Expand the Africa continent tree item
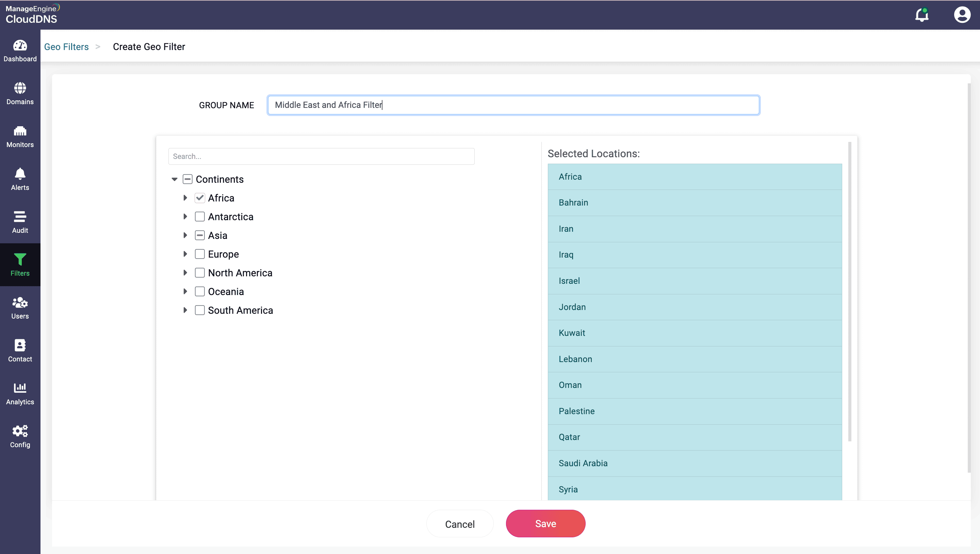This screenshot has height=554, width=980. pyautogui.click(x=185, y=198)
